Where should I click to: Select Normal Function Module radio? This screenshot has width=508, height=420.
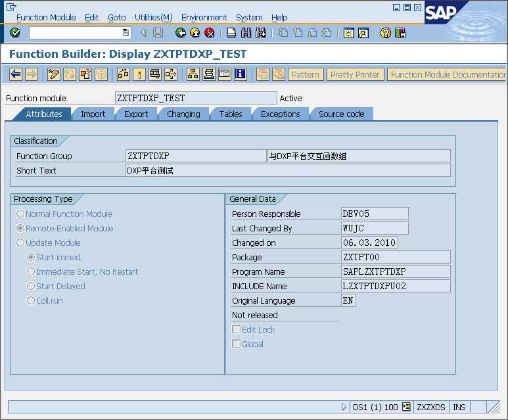pos(20,214)
